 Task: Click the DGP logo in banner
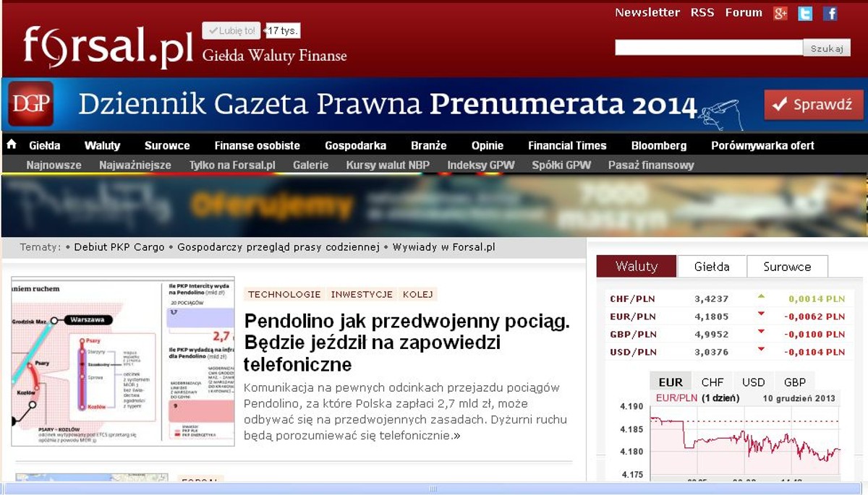click(31, 105)
